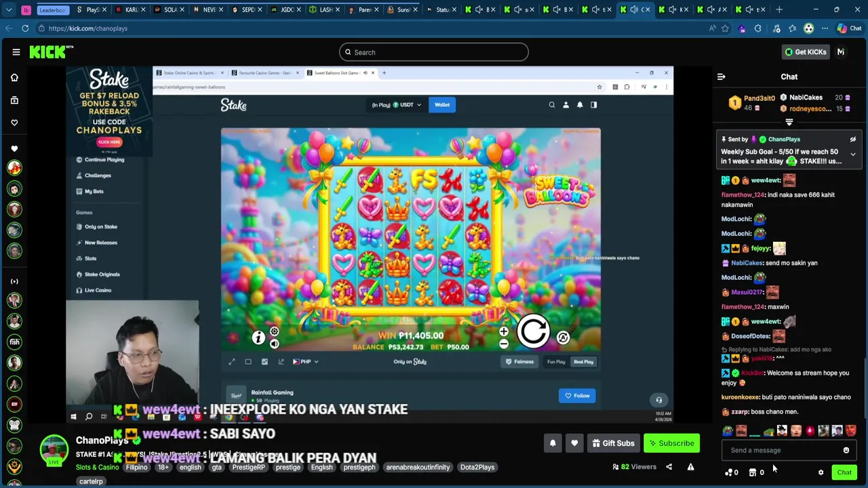Refresh the page with browser reload icon

(25, 28)
